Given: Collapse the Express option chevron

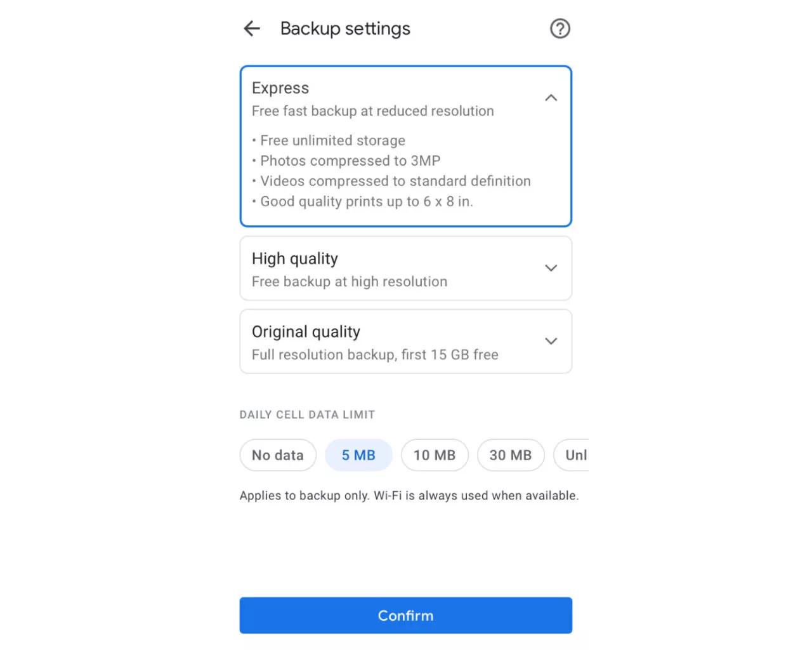Looking at the screenshot, I should 551,98.
